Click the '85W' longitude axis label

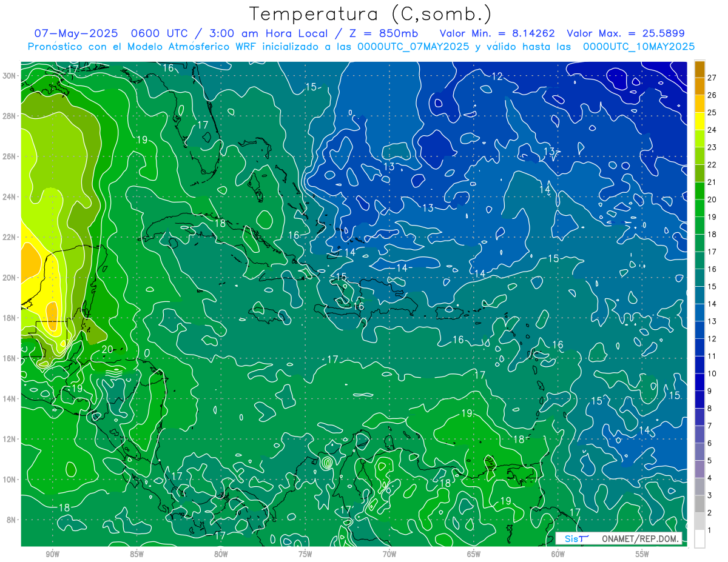pos(136,554)
